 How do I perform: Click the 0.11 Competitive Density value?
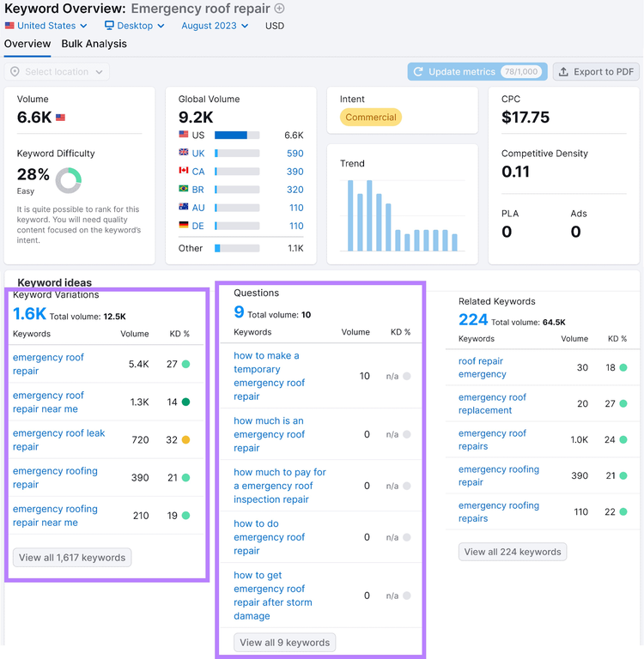[x=515, y=172]
